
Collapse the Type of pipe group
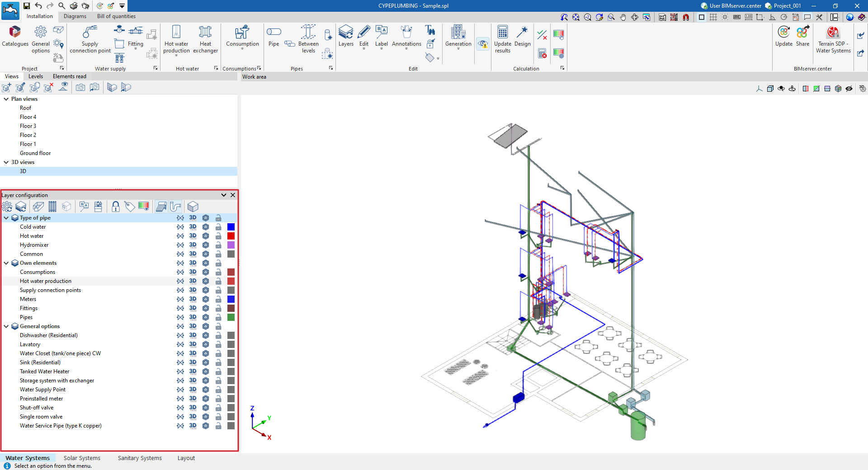[x=6, y=218]
